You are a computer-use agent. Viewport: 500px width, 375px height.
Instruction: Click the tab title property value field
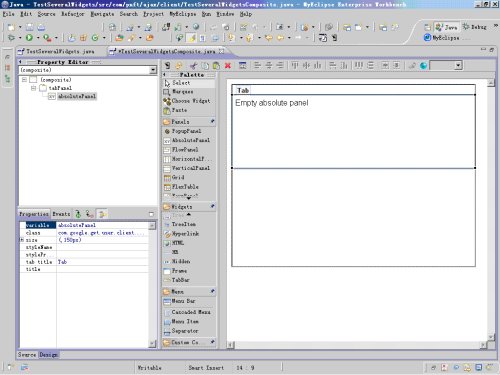(102, 262)
